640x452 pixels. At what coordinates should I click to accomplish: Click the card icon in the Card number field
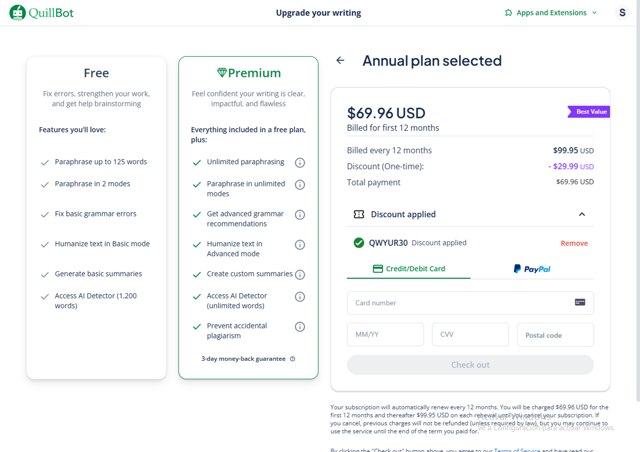point(580,302)
